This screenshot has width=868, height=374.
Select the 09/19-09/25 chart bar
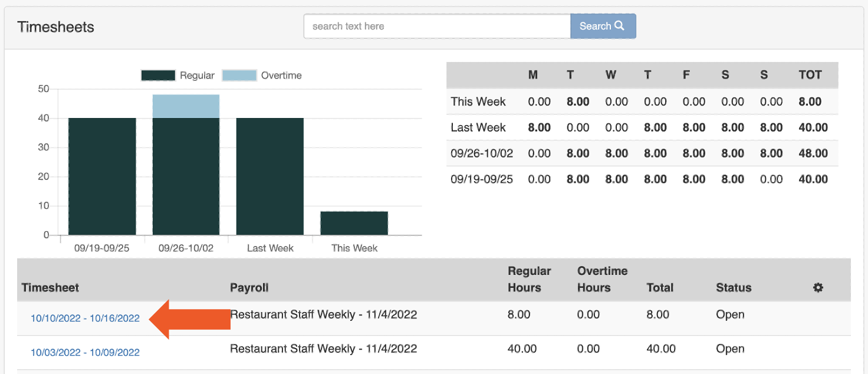point(101,177)
